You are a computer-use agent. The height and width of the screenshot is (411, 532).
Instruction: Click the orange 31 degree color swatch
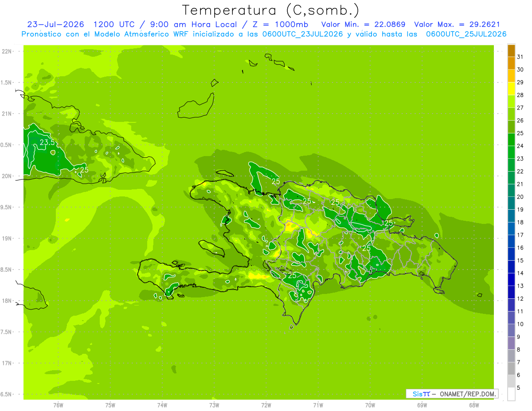(x=511, y=51)
